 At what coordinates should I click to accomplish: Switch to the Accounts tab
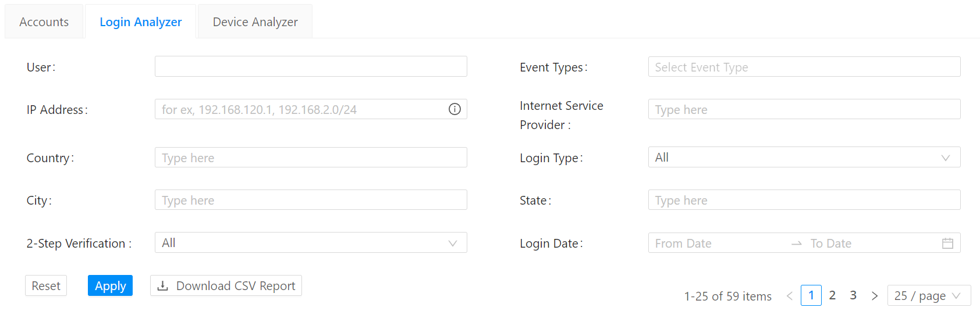point(44,22)
